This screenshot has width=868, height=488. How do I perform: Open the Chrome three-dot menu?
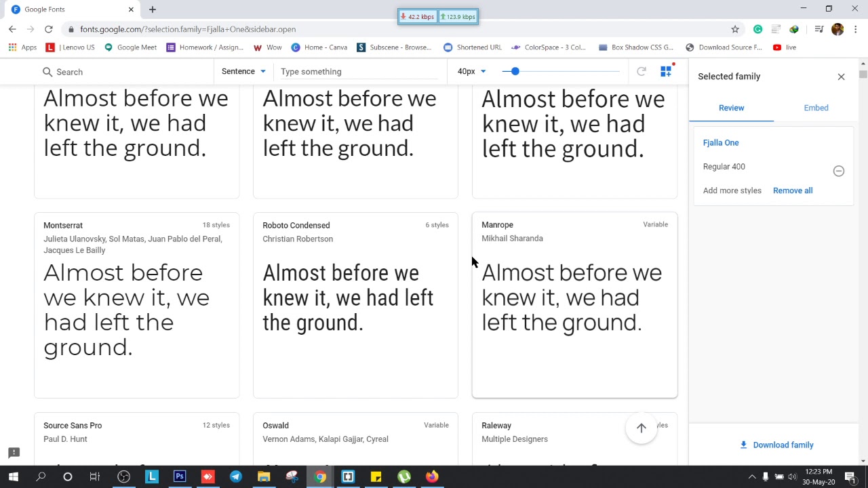click(856, 29)
